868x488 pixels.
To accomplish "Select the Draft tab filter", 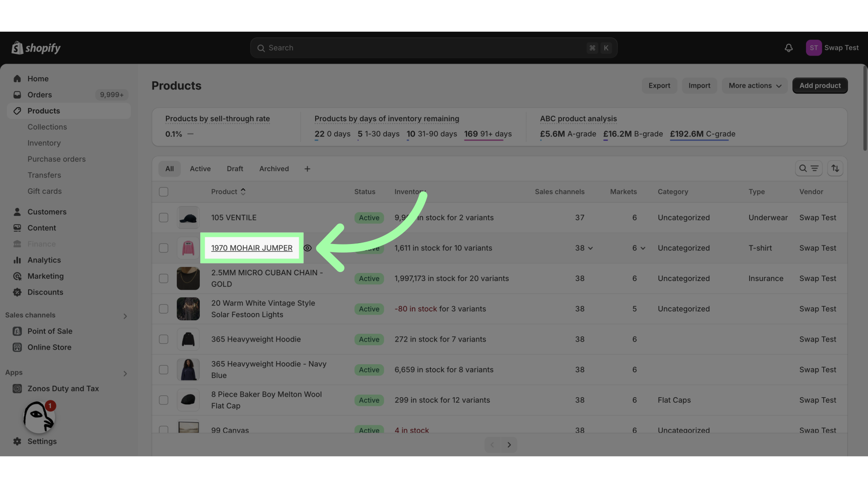I will coord(236,169).
